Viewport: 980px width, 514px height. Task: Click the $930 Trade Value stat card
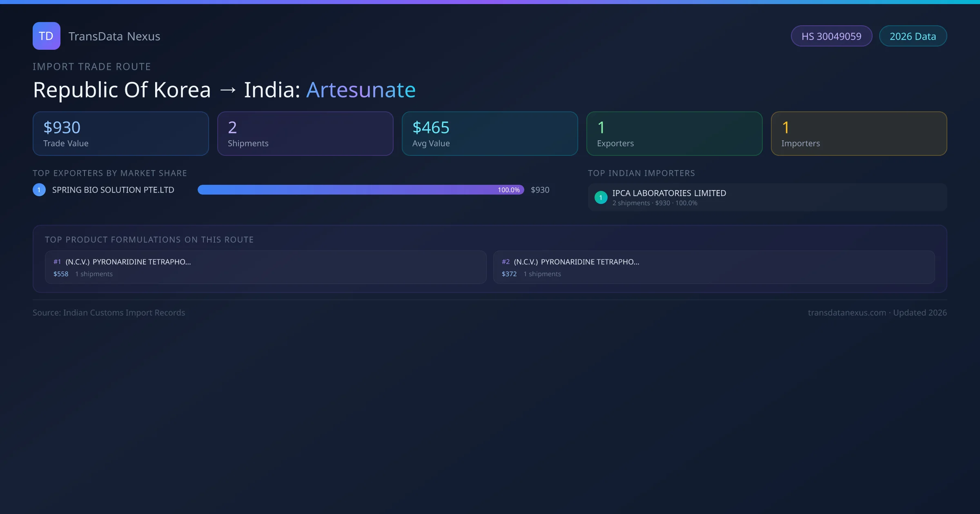[120, 133]
